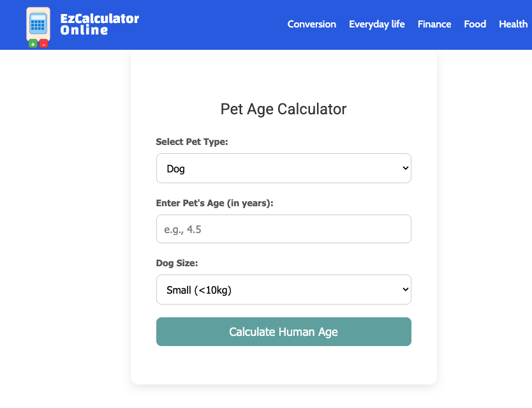Click the red button on the logo calculator

coord(43,45)
